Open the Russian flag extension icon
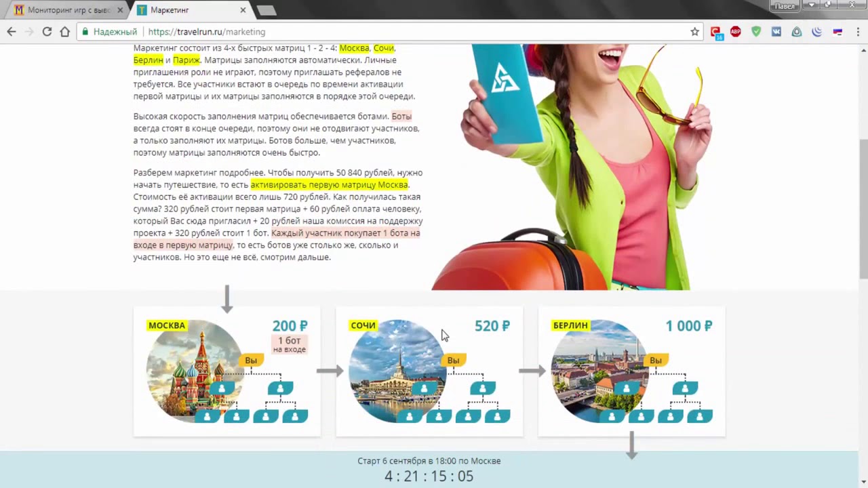 pos(837,32)
